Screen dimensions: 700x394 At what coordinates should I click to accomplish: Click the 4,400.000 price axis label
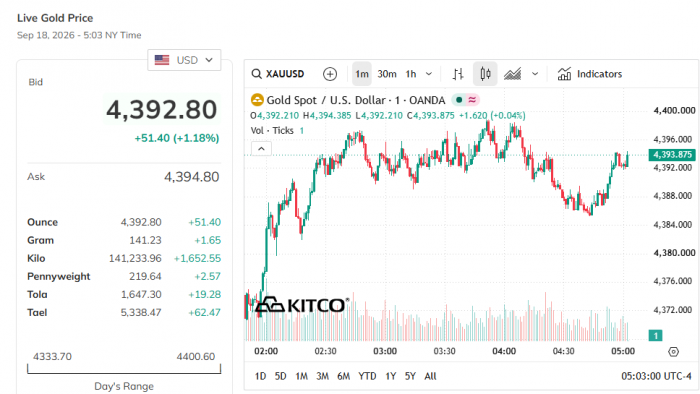tap(674, 110)
